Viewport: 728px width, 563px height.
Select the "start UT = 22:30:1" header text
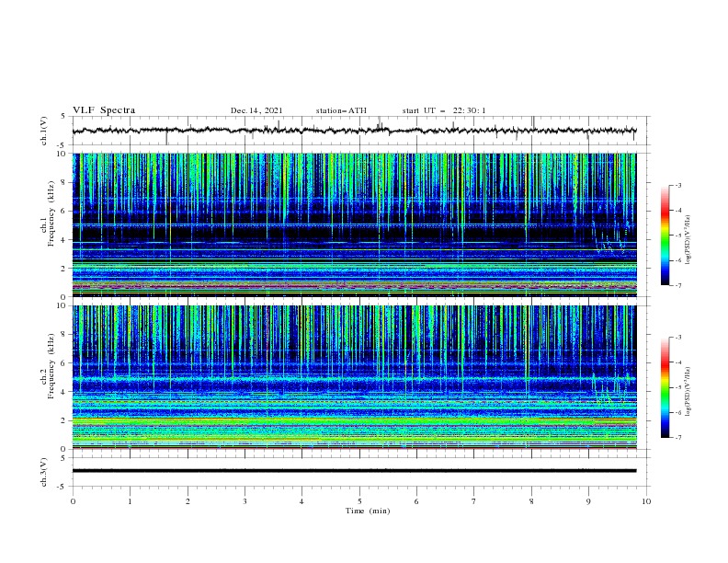coord(444,110)
